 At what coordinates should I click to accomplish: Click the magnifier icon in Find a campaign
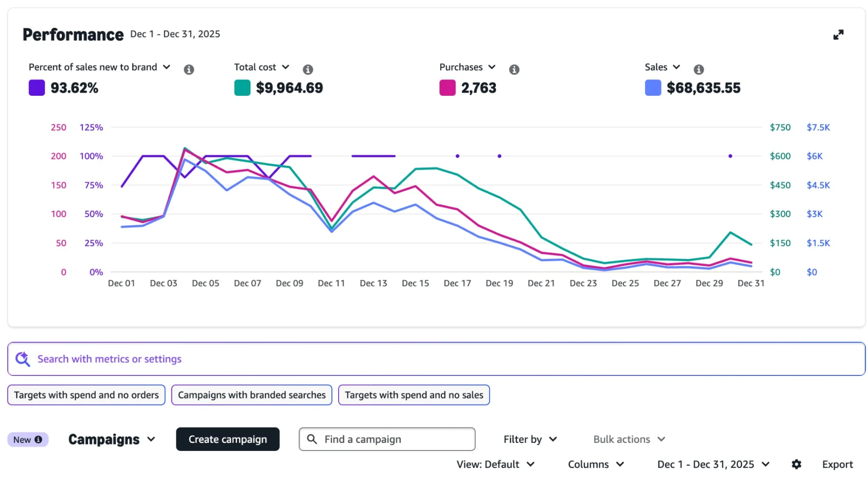coord(312,439)
